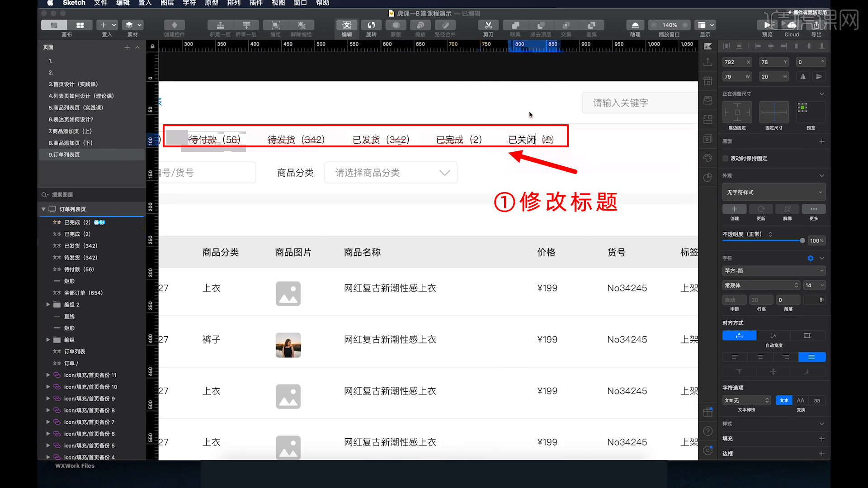Switch to grid components view button
The height and width of the screenshot is (488, 868).
click(80, 25)
